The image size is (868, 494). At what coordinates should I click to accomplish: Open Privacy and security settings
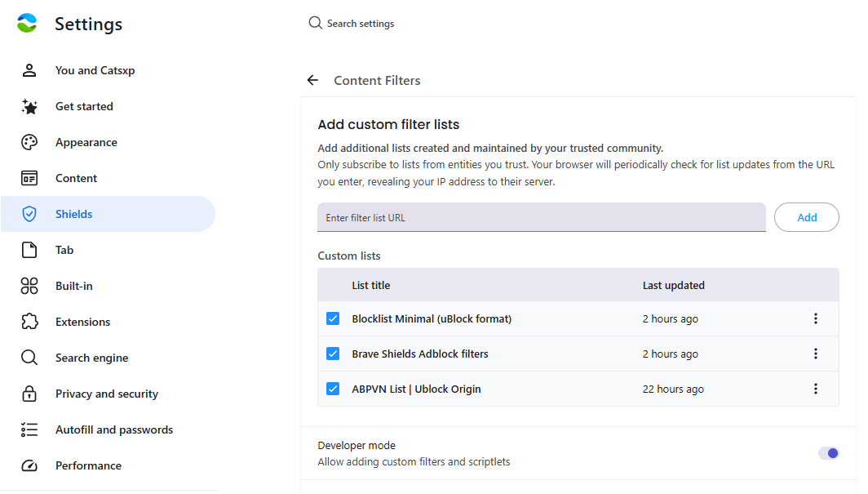[108, 394]
